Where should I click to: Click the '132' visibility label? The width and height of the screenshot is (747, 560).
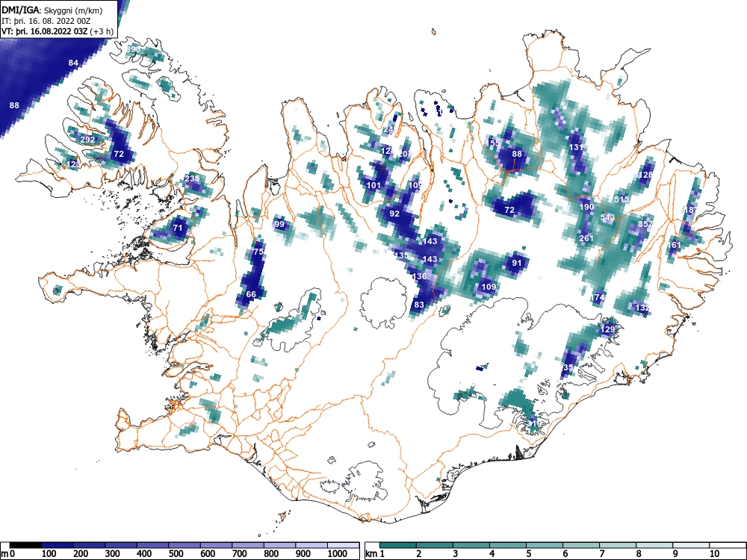tap(642, 308)
